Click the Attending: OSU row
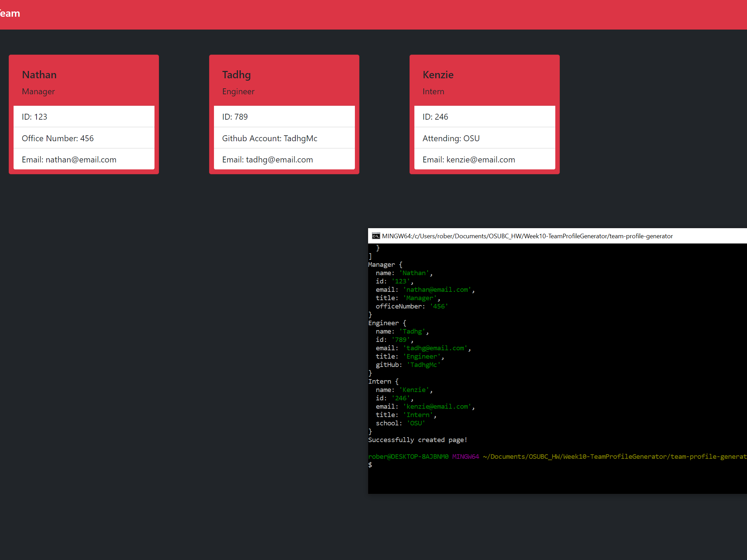 pyautogui.click(x=451, y=138)
